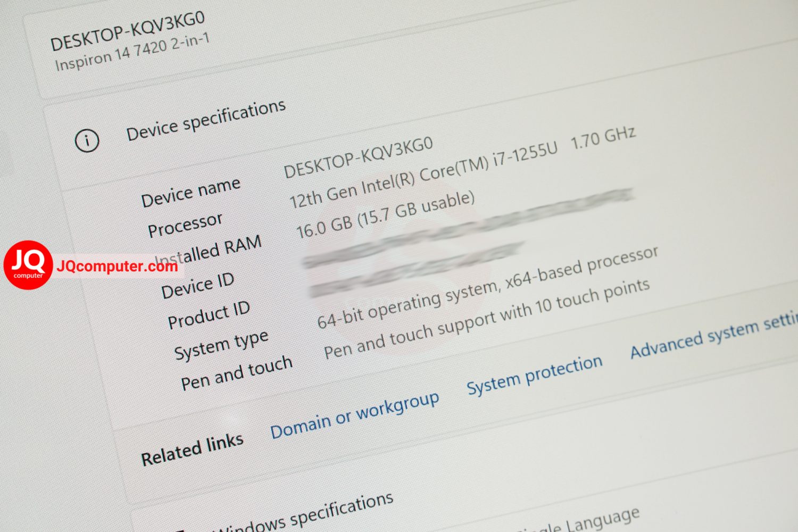
Task: Open Advanced system settings link
Action: pos(714,336)
